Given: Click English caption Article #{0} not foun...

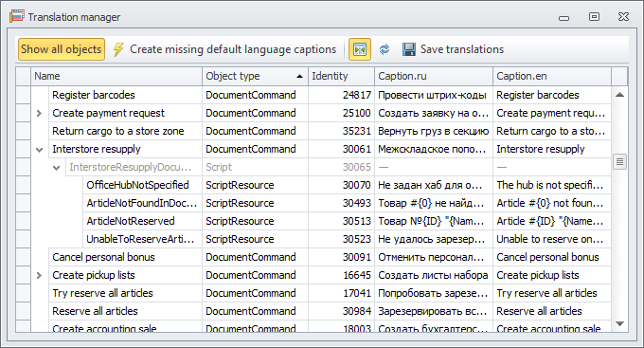Looking at the screenshot, I should pos(552,203).
